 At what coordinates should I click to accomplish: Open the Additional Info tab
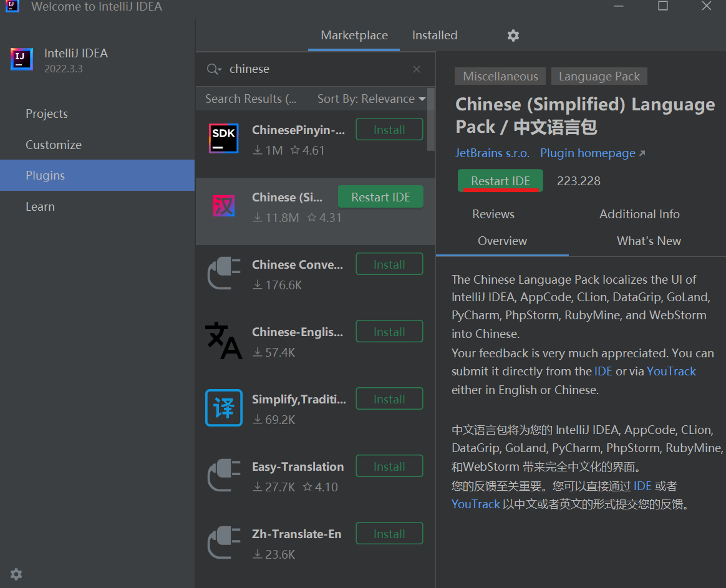(639, 214)
